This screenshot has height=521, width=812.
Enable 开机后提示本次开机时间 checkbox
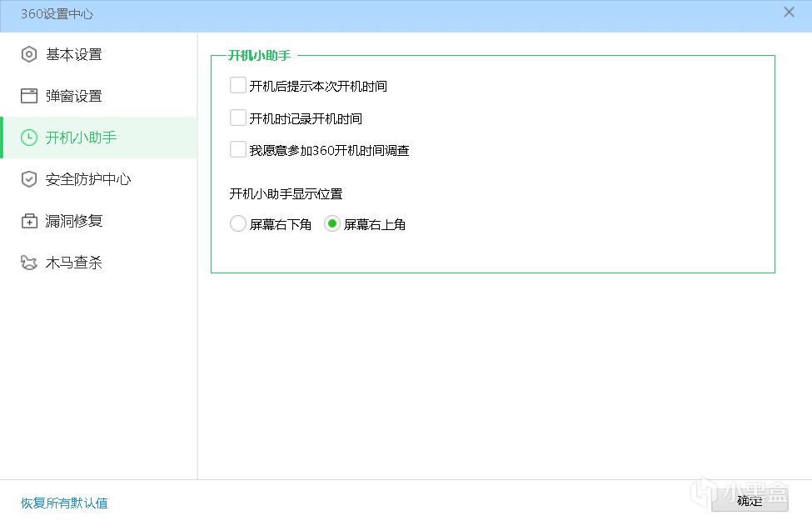[x=237, y=86]
